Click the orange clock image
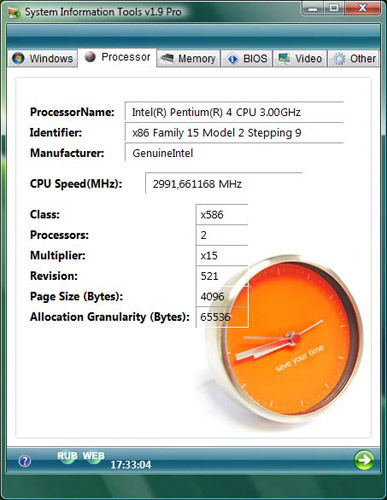The height and width of the screenshot is (500, 387). [x=283, y=337]
